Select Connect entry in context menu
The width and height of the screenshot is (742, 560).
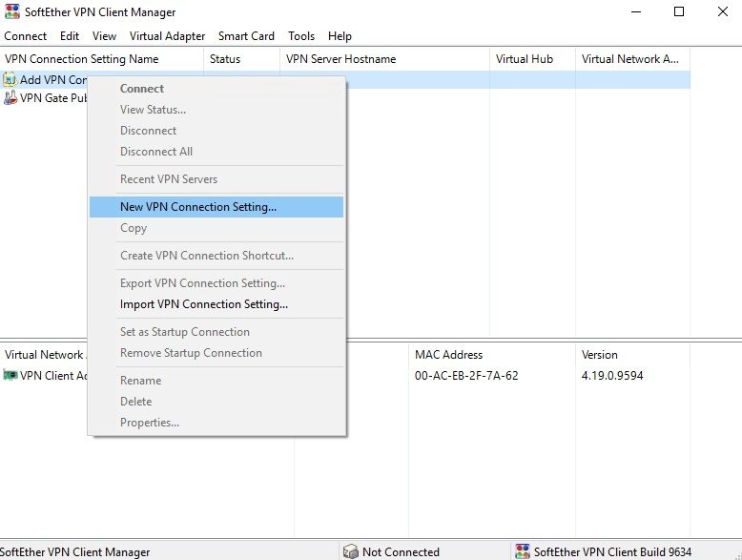(216, 89)
